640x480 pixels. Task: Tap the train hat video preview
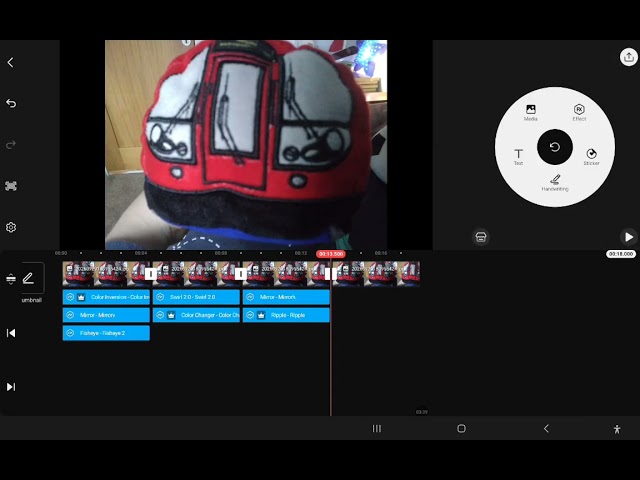(x=246, y=144)
